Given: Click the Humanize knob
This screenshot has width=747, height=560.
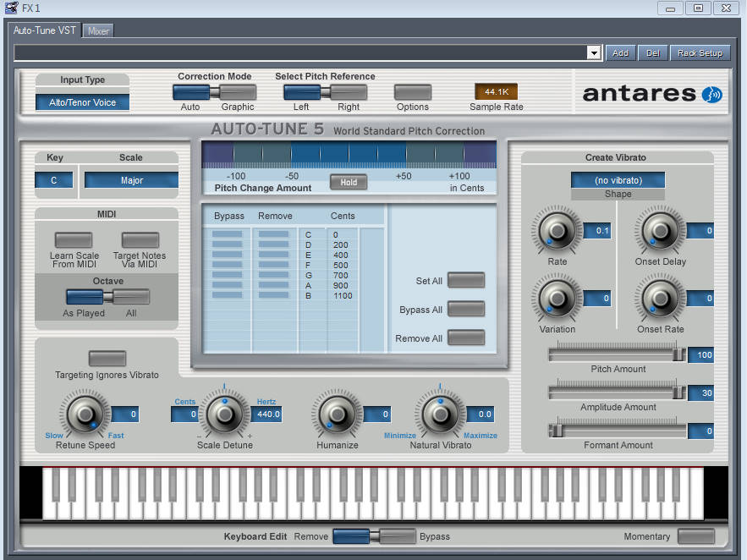Looking at the screenshot, I should pyautogui.click(x=337, y=414).
